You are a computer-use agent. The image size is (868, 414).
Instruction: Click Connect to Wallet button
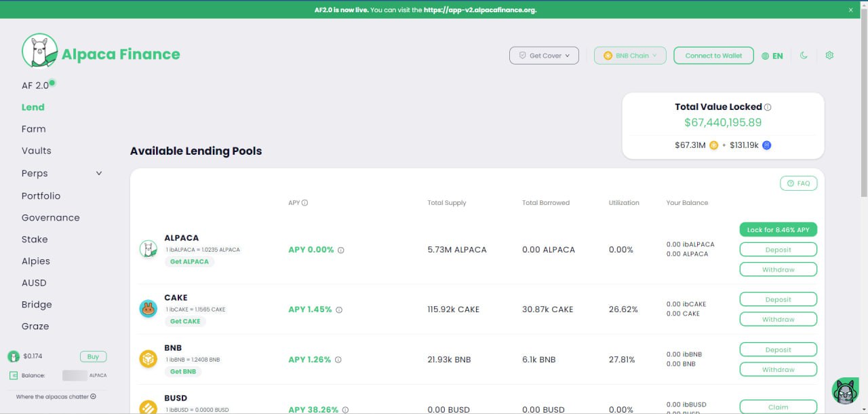click(713, 56)
